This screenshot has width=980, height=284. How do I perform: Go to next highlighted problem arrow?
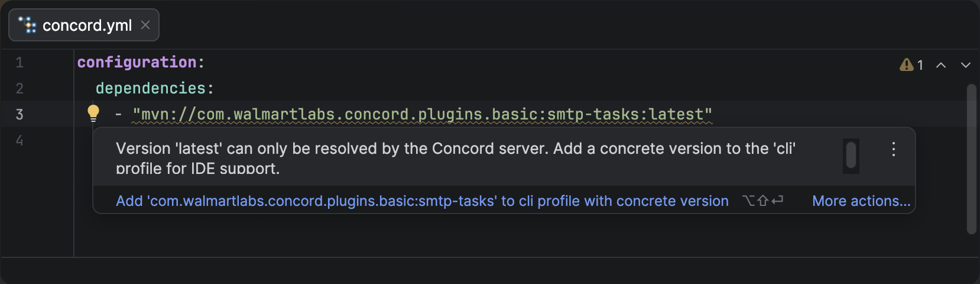966,64
